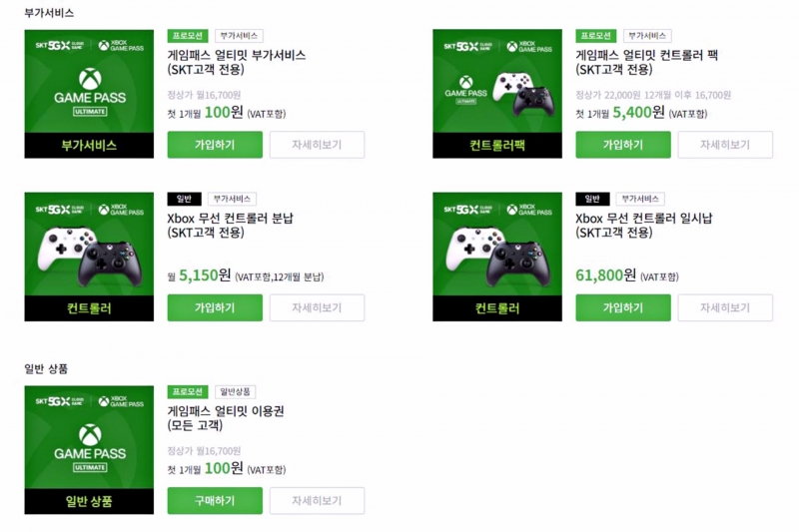Open 자세히보기 for Xbox 컨트롤러 분납
Screen dimensions: 799x532
pos(317,307)
